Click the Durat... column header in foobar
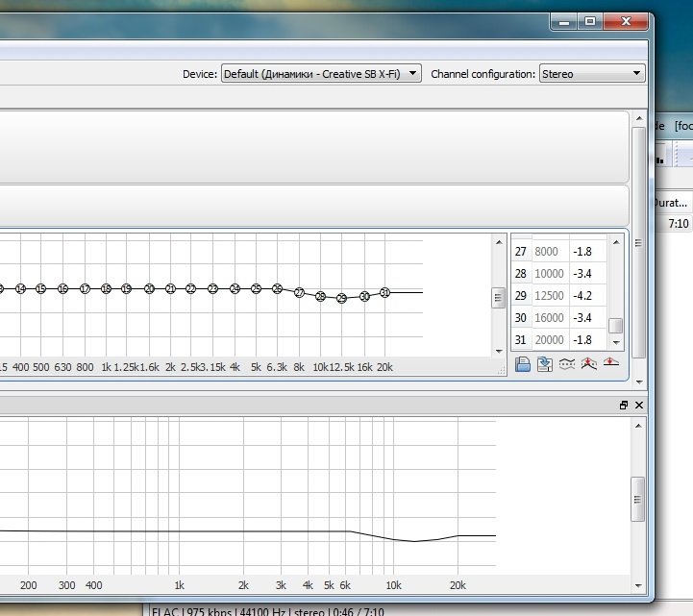 (x=671, y=203)
